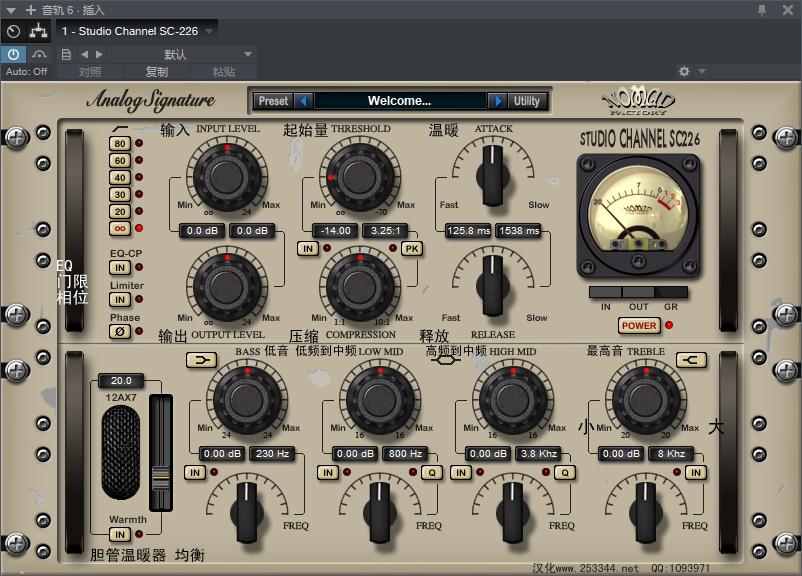Click the sidechain routing icon
The image size is (802, 576).
click(38, 31)
